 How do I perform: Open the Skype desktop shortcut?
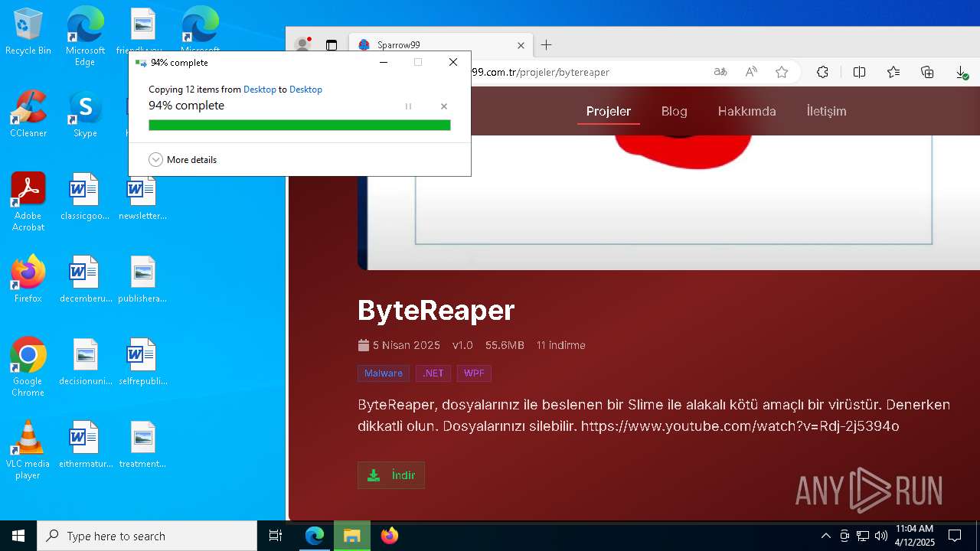(85, 115)
